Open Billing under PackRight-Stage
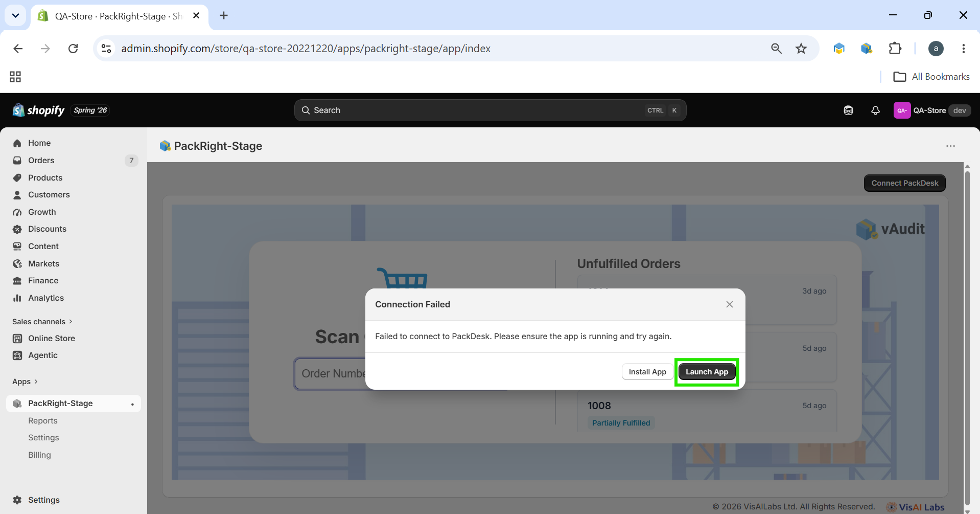Screen dimensions: 980x514 pyautogui.click(x=39, y=455)
